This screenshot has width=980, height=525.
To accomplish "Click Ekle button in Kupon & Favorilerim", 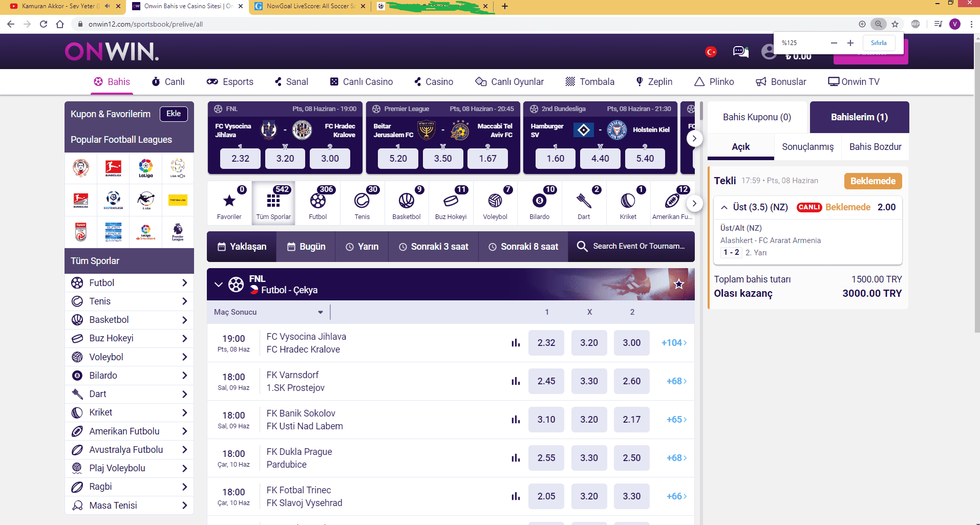I will pyautogui.click(x=174, y=114).
